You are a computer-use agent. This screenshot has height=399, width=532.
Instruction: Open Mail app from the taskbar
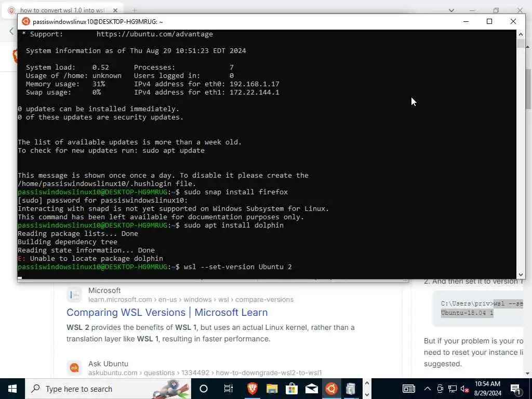click(312, 389)
